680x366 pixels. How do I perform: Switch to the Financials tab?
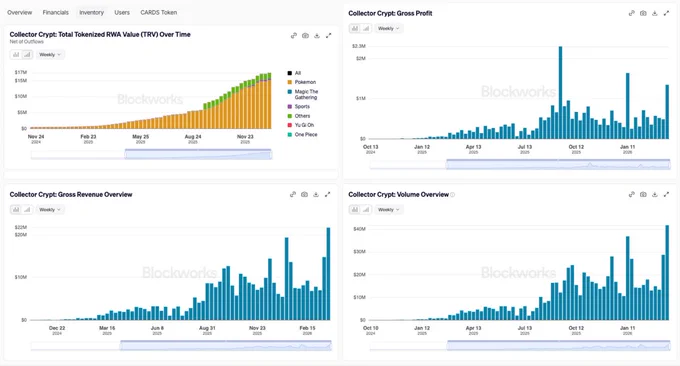56,13
